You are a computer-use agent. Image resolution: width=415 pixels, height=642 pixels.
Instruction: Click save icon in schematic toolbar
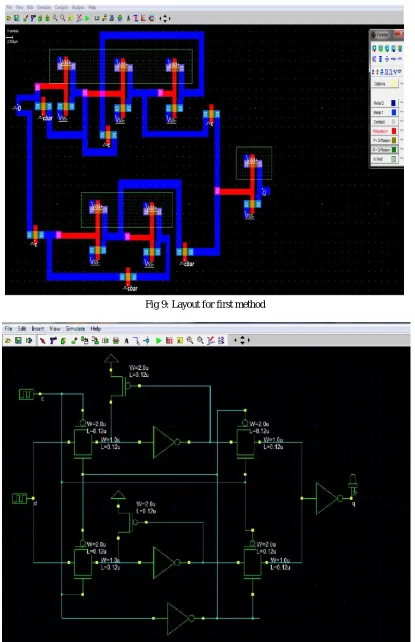[x=18, y=340]
